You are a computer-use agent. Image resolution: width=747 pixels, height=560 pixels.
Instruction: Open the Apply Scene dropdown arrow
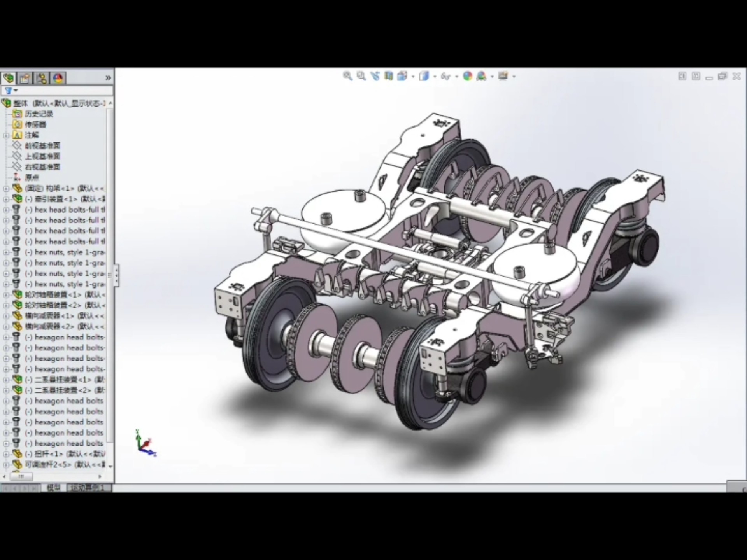click(492, 77)
